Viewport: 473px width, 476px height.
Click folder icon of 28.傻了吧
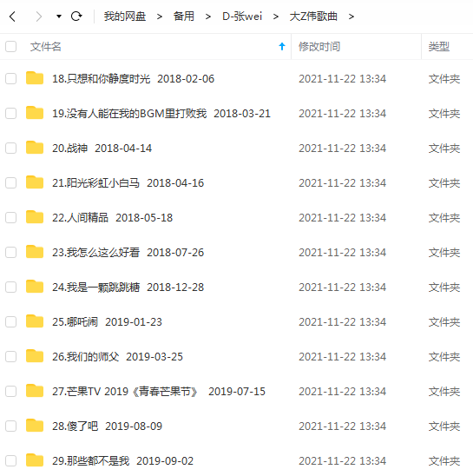click(x=35, y=426)
